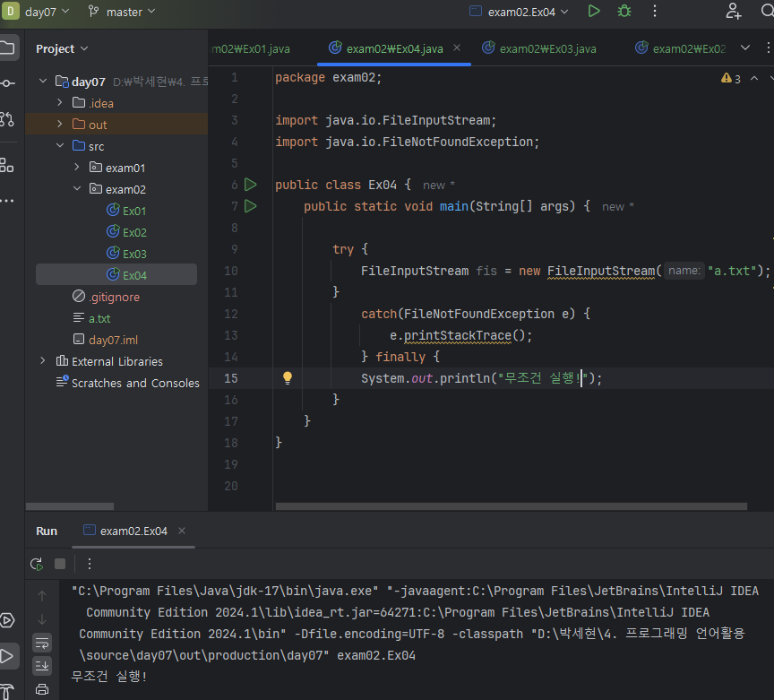The width and height of the screenshot is (774, 700).
Task: Toggle soft-wrap in the Run console
Action: point(42,643)
